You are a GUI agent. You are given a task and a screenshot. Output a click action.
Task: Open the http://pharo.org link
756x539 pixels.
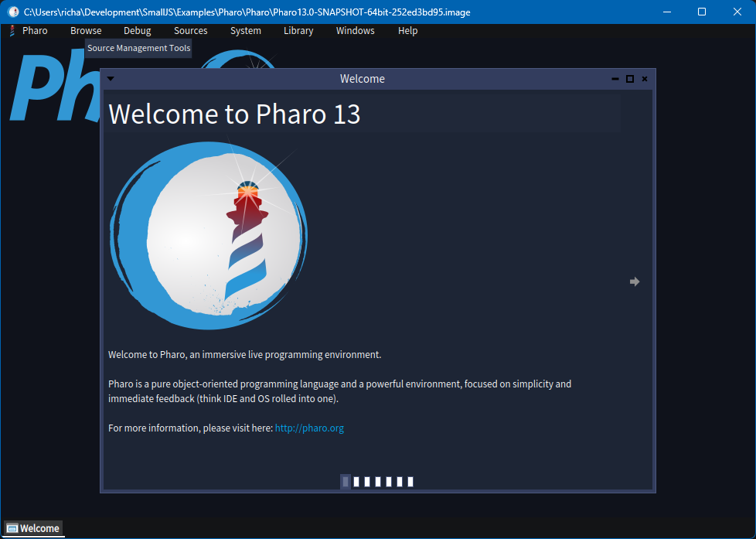click(x=309, y=428)
